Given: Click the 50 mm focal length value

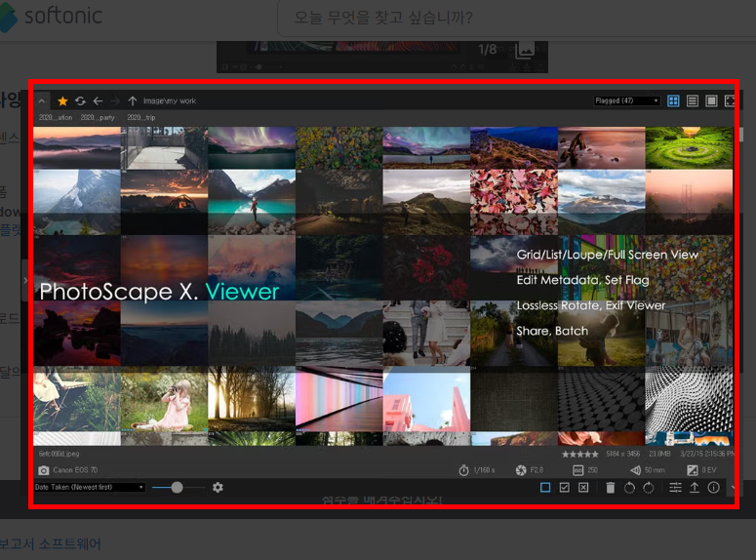Looking at the screenshot, I should [x=655, y=470].
